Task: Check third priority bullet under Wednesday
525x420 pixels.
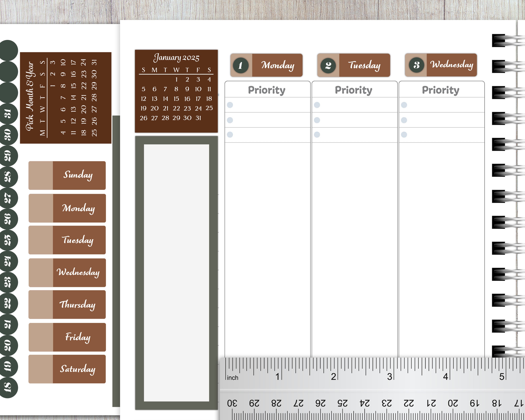Action: pos(404,135)
